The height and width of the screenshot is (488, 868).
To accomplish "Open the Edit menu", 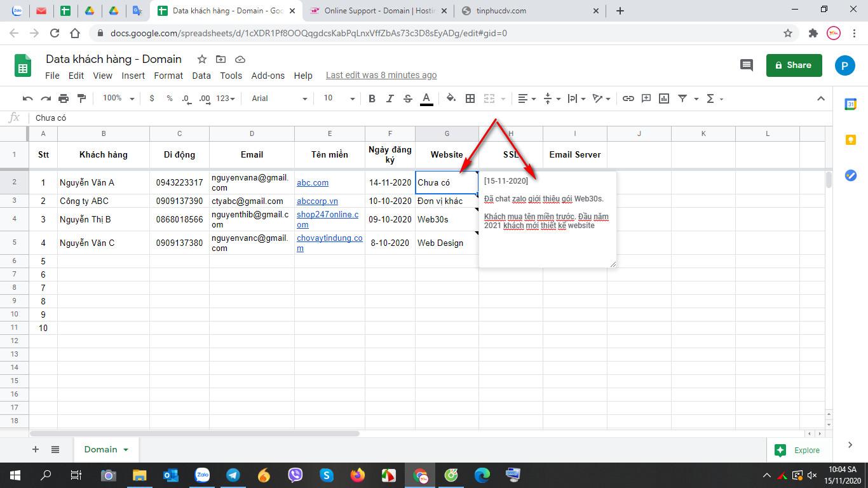I will point(76,76).
